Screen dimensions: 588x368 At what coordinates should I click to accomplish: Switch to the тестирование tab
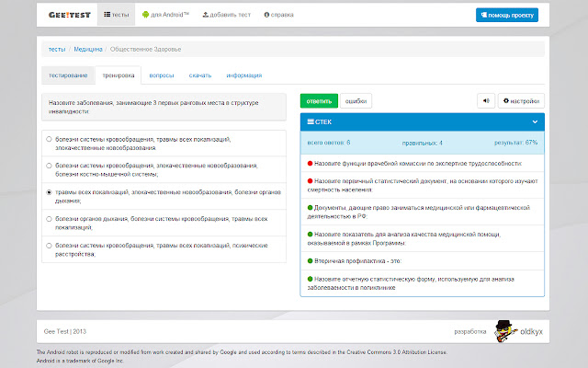pos(68,75)
